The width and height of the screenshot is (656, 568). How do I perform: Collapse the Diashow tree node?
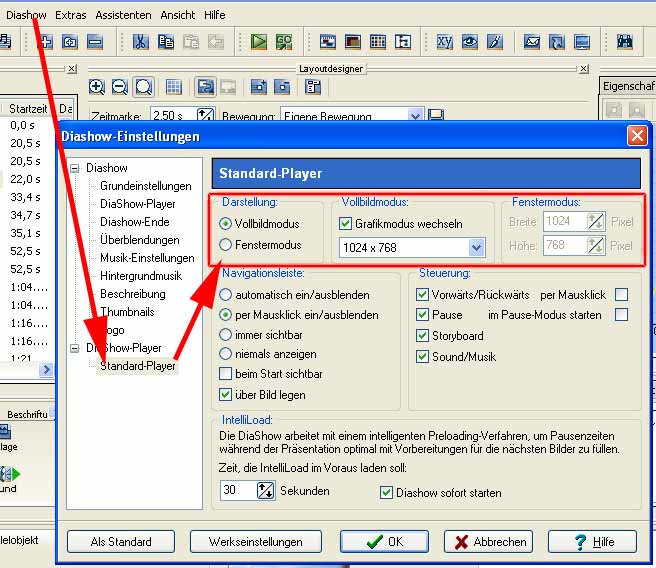[x=75, y=168]
